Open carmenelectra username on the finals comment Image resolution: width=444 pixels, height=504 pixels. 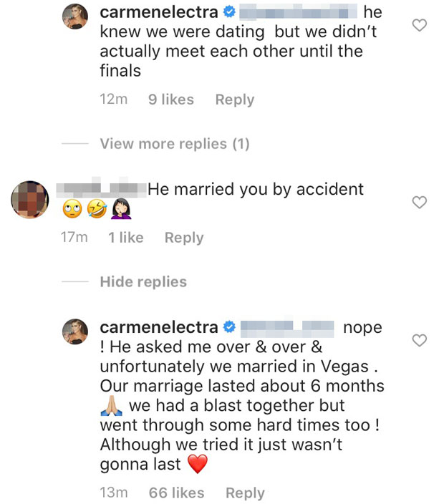pyautogui.click(x=158, y=13)
